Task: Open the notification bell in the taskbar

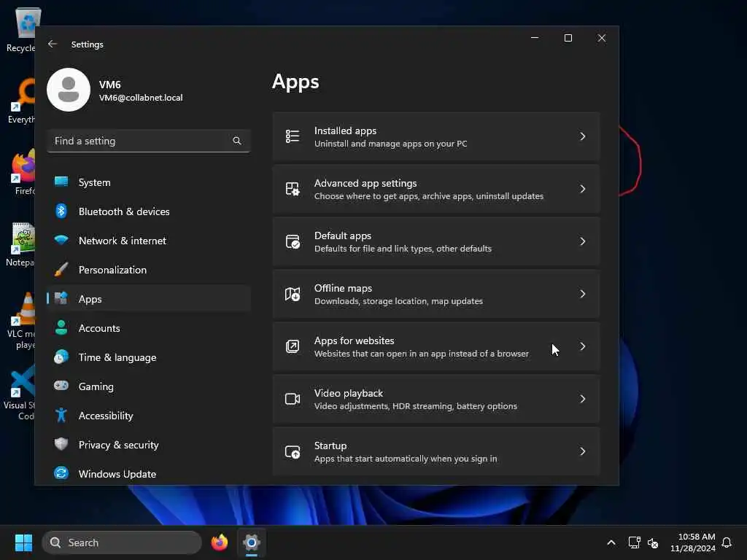Action: pyautogui.click(x=727, y=542)
